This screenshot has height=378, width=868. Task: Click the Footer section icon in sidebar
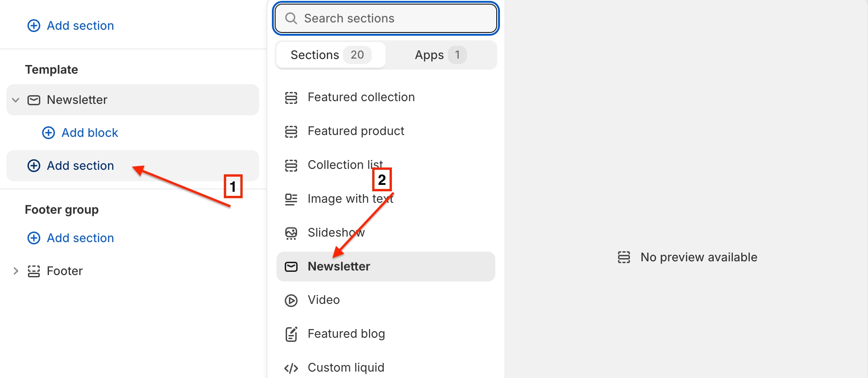coord(34,271)
